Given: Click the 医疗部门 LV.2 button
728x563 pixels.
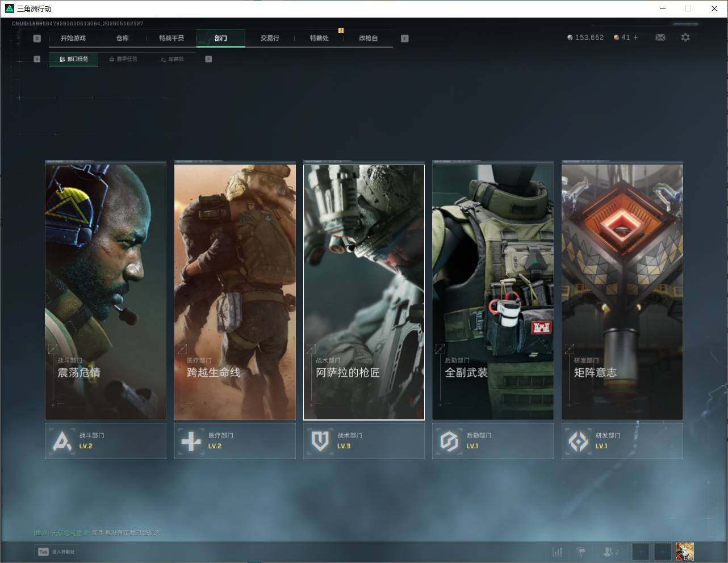Looking at the screenshot, I should 235,441.
